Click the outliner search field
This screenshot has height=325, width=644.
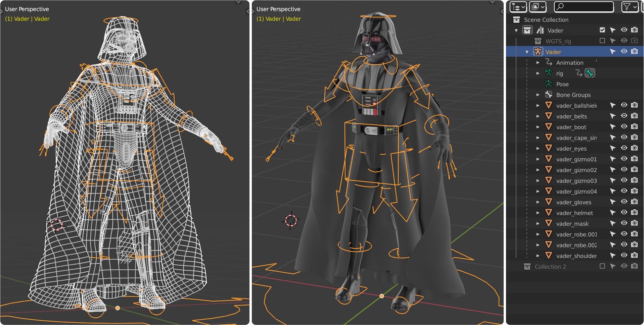584,7
